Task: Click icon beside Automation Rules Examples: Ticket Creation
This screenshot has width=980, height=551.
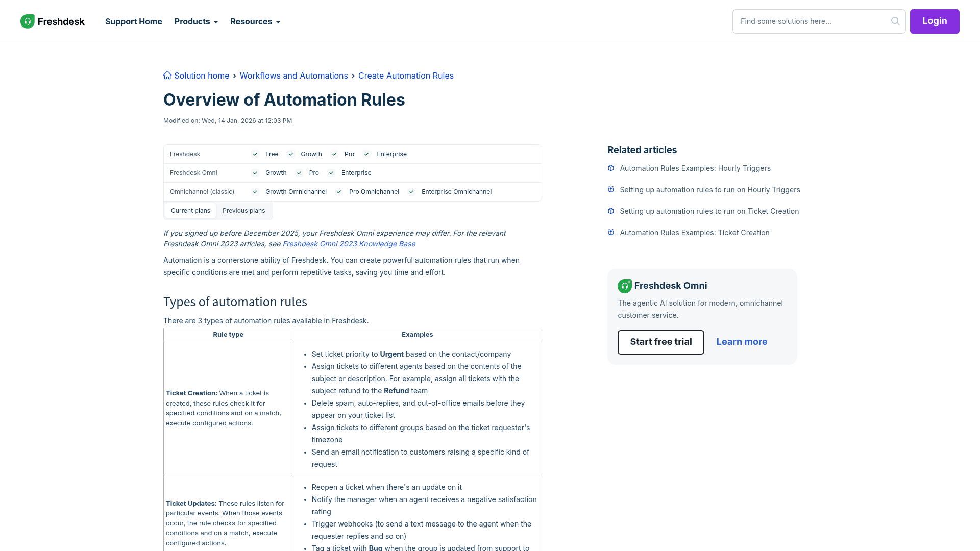Action: (x=611, y=233)
